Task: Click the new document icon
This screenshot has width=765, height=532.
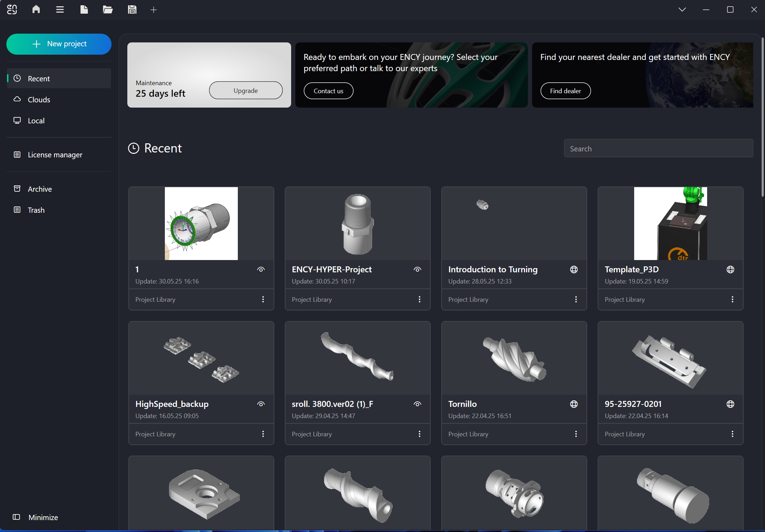Action: click(84, 9)
